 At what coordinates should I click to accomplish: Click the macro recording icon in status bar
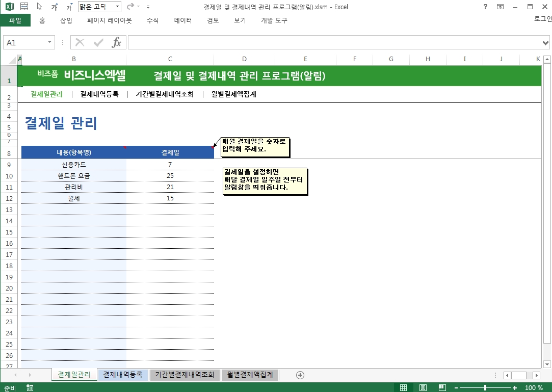30,388
